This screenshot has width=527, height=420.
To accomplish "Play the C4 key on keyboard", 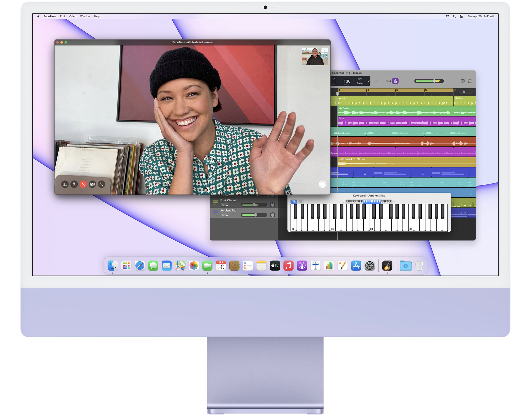I will click(x=372, y=225).
